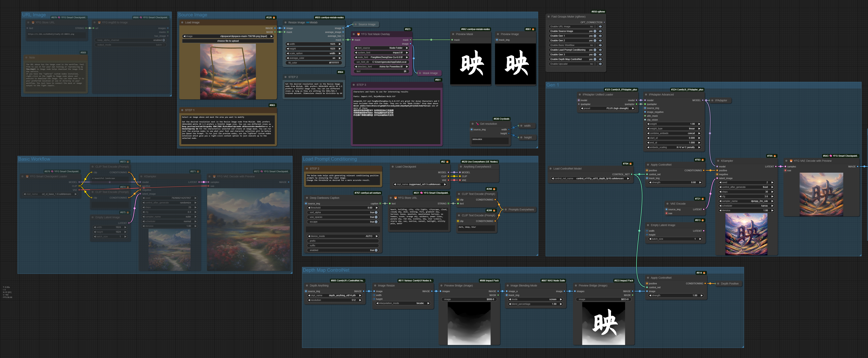
Task: Toggle Enable Depth Map ControlNet switch
Action: coord(595,59)
